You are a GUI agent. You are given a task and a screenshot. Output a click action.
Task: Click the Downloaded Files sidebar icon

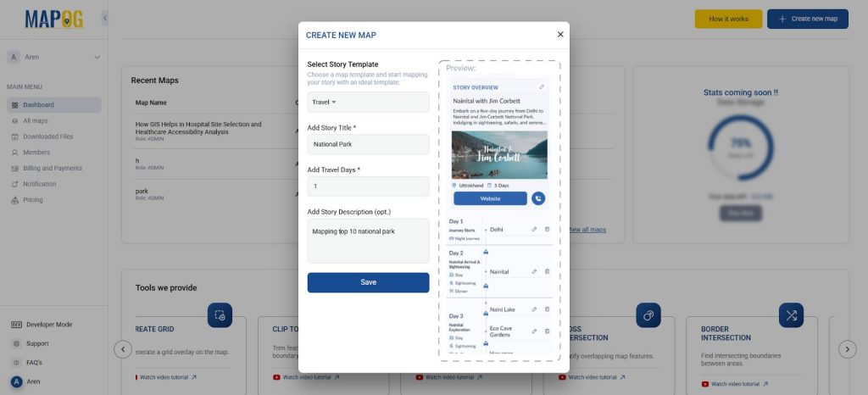15,136
